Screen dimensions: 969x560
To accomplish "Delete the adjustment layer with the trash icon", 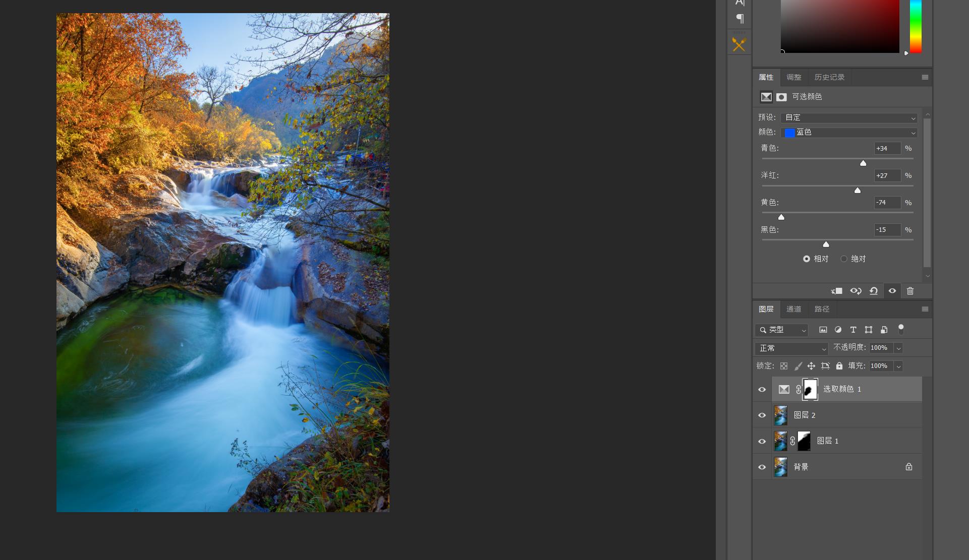I will [910, 291].
